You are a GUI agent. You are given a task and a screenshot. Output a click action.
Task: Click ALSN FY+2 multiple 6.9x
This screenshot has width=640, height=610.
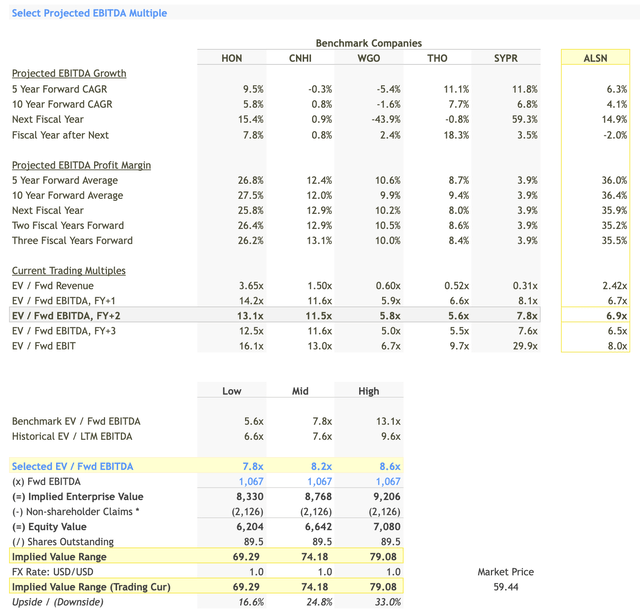point(617,316)
